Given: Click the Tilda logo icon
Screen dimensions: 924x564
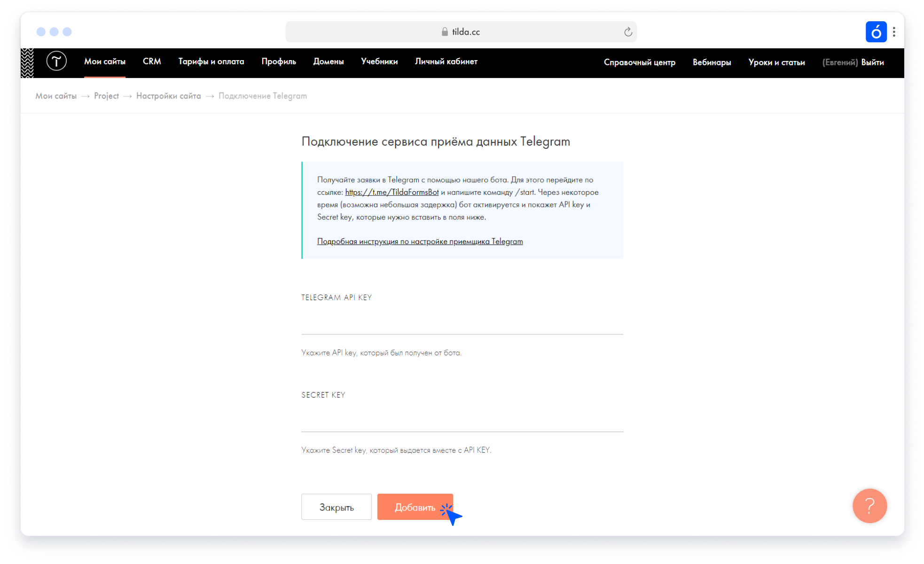Looking at the screenshot, I should click(x=56, y=62).
